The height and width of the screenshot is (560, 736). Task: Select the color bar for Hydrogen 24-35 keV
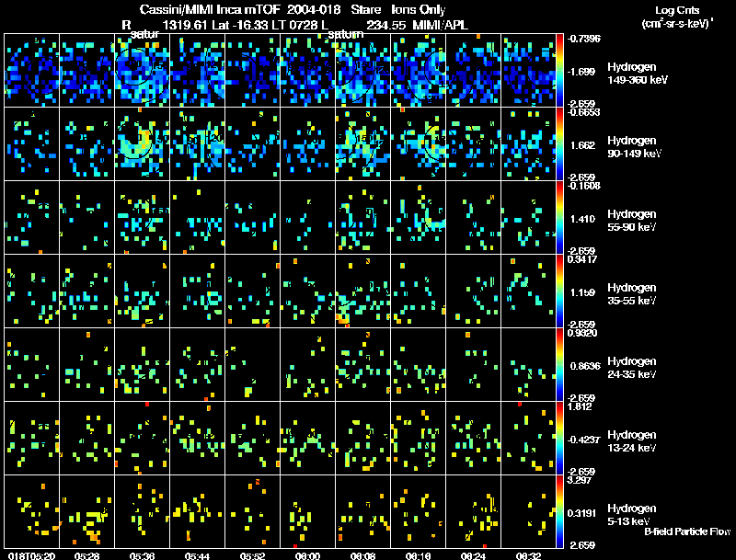559,365
